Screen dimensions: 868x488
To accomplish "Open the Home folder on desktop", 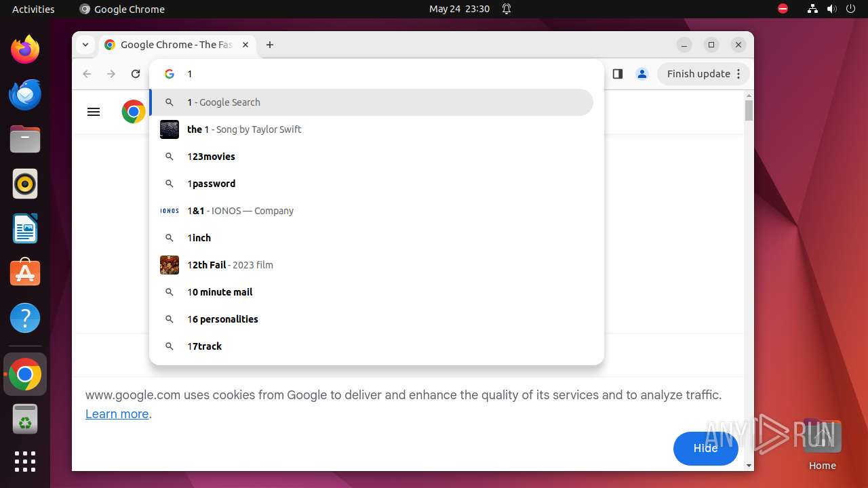I will 822,444.
